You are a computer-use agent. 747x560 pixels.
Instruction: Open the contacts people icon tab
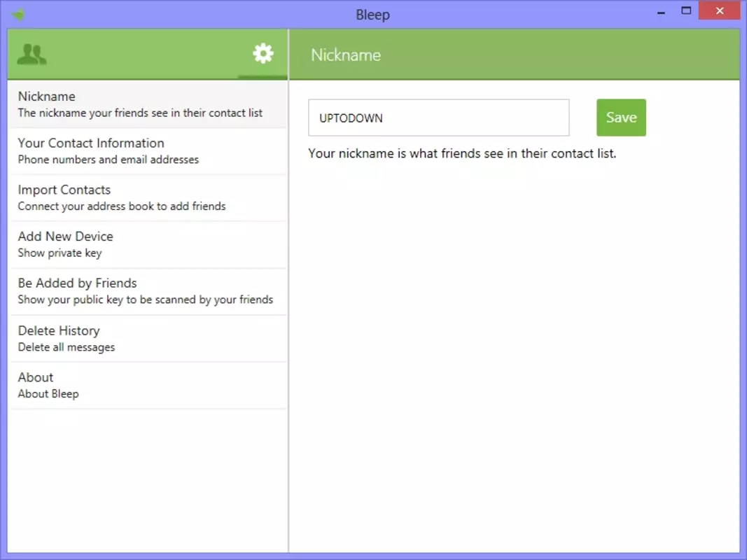(32, 55)
